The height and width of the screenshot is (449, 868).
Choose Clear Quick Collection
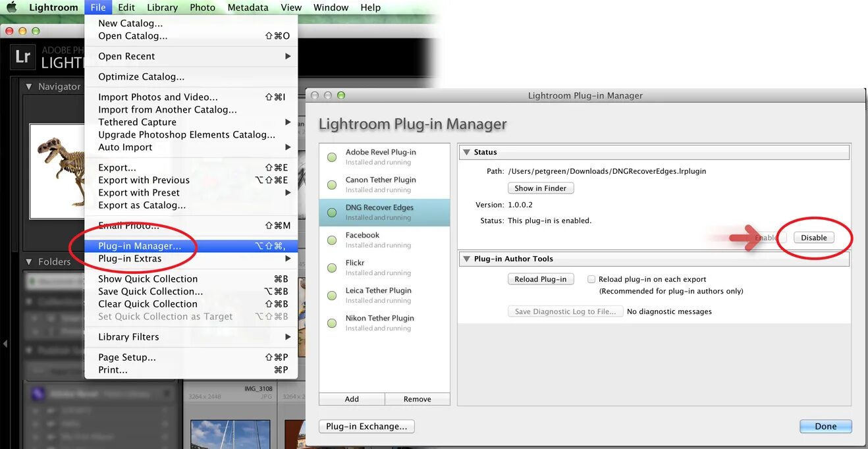pyautogui.click(x=191, y=304)
